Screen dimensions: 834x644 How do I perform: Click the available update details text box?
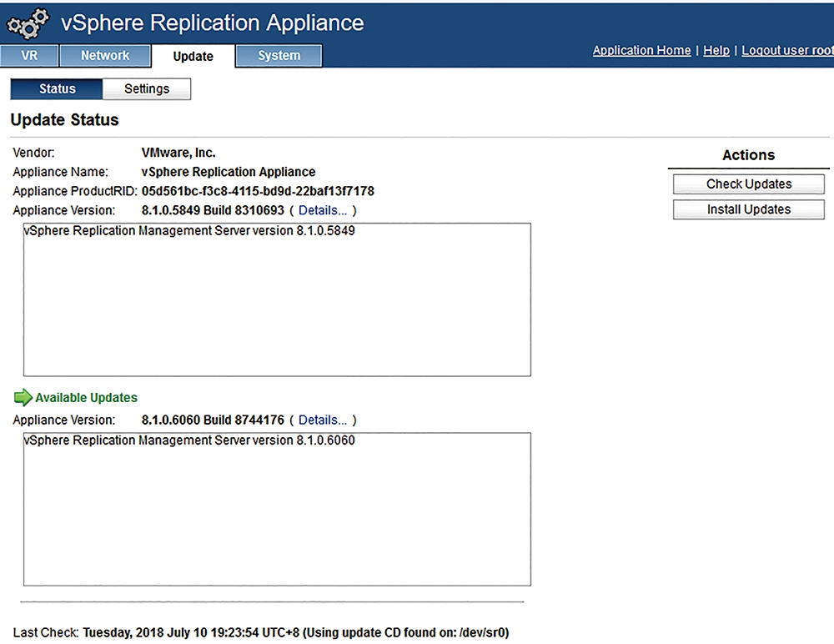pyautogui.click(x=277, y=510)
